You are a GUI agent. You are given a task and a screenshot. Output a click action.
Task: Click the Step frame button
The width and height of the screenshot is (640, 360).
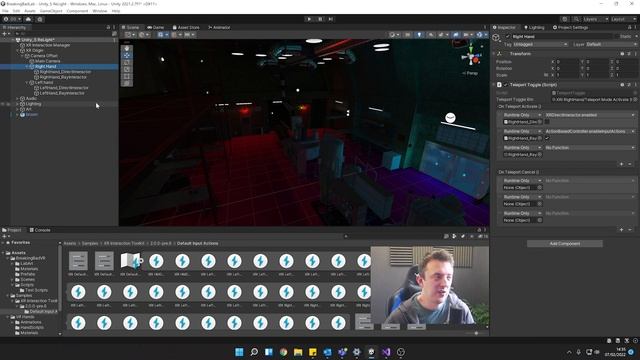331,19
